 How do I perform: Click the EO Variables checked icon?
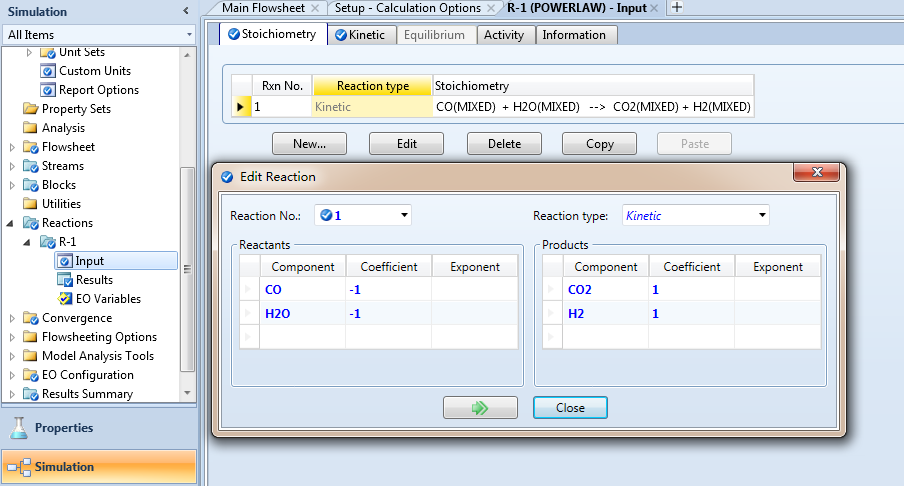65,299
